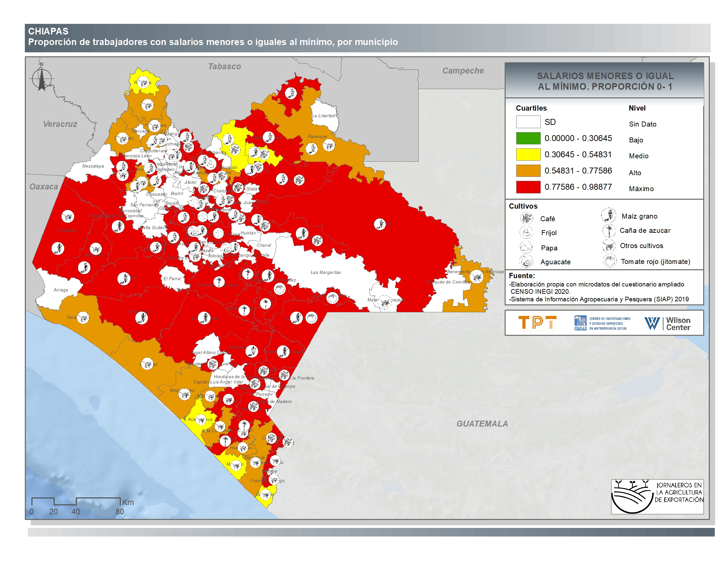Screen dimensions: 728x563
Task: Click the Tomate rojo (jitomate) legend icon
Action: (x=609, y=261)
